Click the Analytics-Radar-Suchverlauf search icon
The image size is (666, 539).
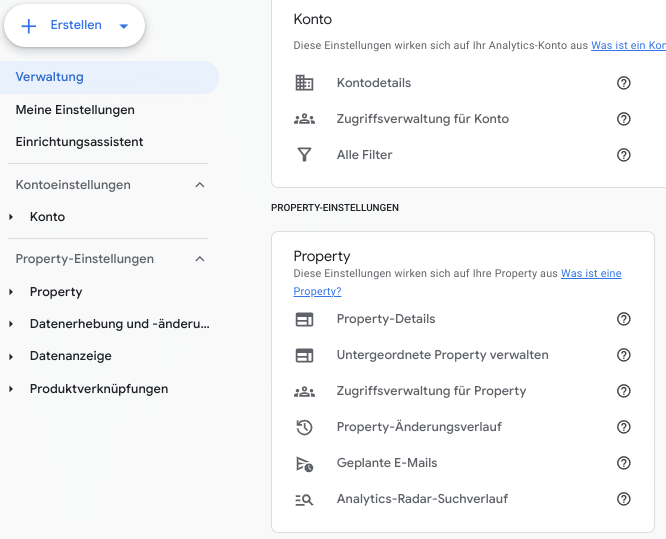pos(304,500)
